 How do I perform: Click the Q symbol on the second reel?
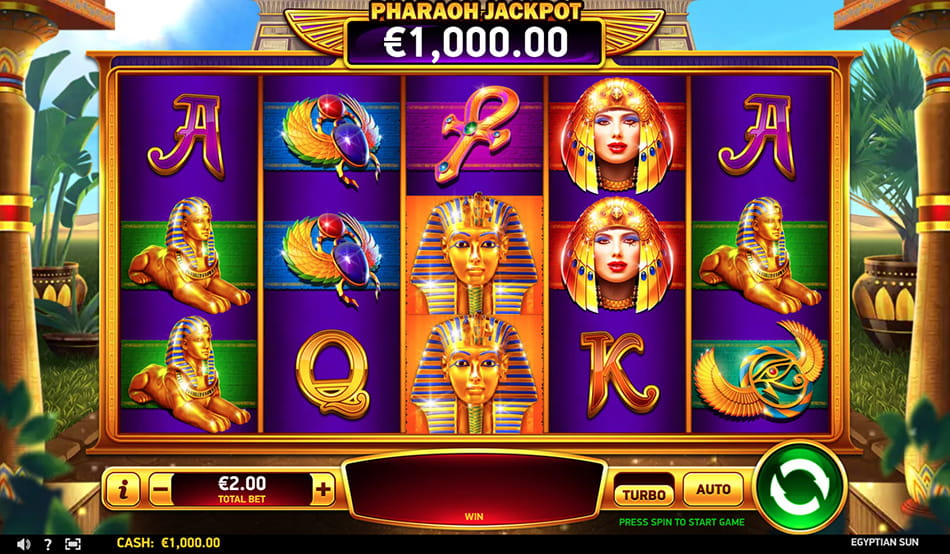pos(332,373)
